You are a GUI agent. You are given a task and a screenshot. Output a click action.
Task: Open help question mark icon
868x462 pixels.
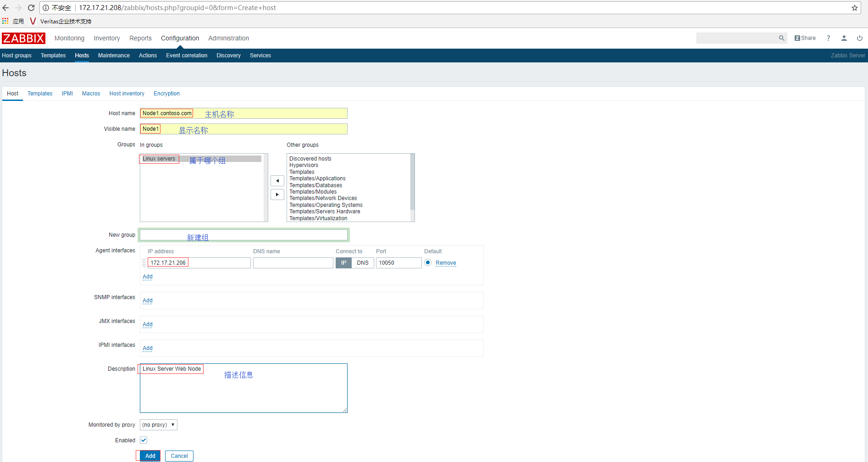tap(828, 38)
